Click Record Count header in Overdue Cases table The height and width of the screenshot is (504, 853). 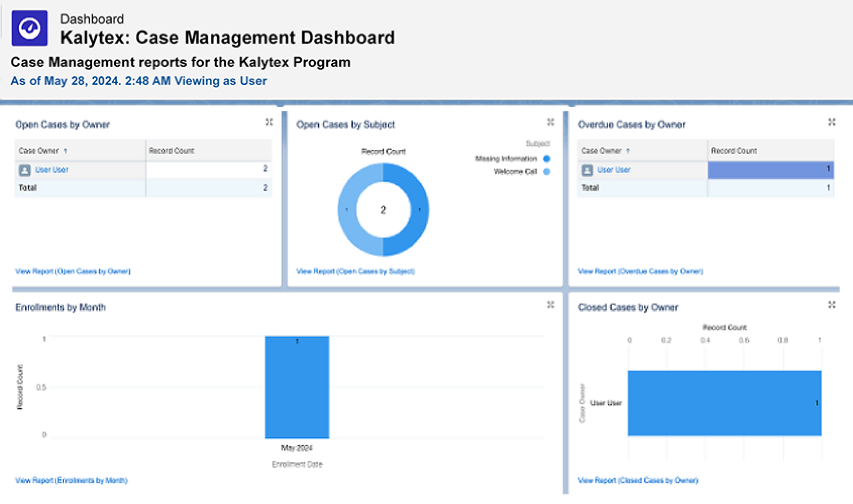[x=734, y=151]
